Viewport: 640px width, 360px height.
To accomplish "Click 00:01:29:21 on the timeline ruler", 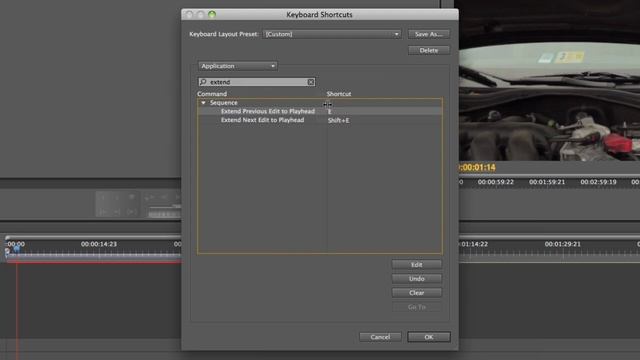I will pos(562,244).
